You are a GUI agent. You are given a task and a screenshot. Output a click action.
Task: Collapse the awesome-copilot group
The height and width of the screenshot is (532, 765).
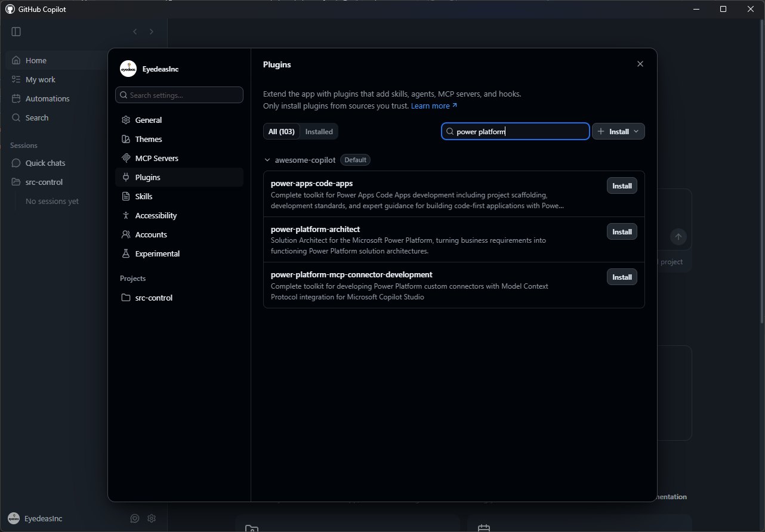pos(267,160)
